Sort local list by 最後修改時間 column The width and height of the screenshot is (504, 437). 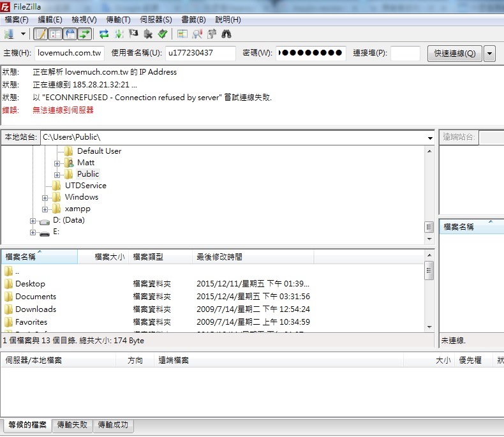(253, 256)
